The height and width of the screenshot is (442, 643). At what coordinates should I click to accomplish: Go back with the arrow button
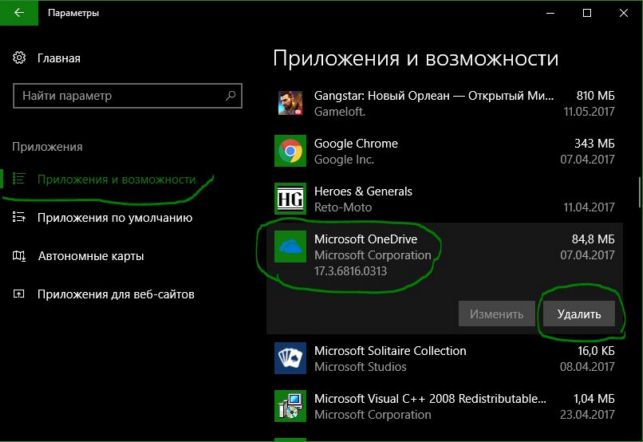tap(19, 13)
